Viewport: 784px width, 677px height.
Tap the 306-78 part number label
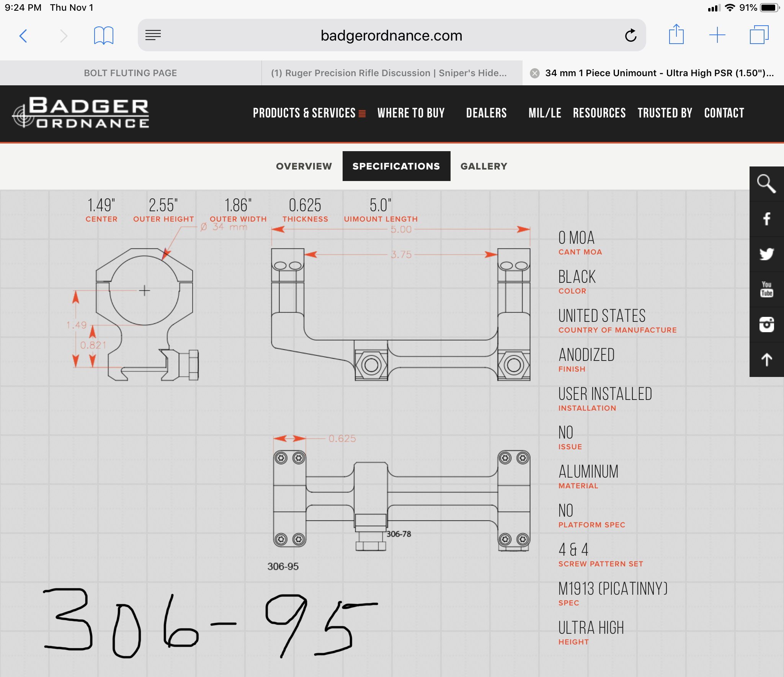click(399, 534)
